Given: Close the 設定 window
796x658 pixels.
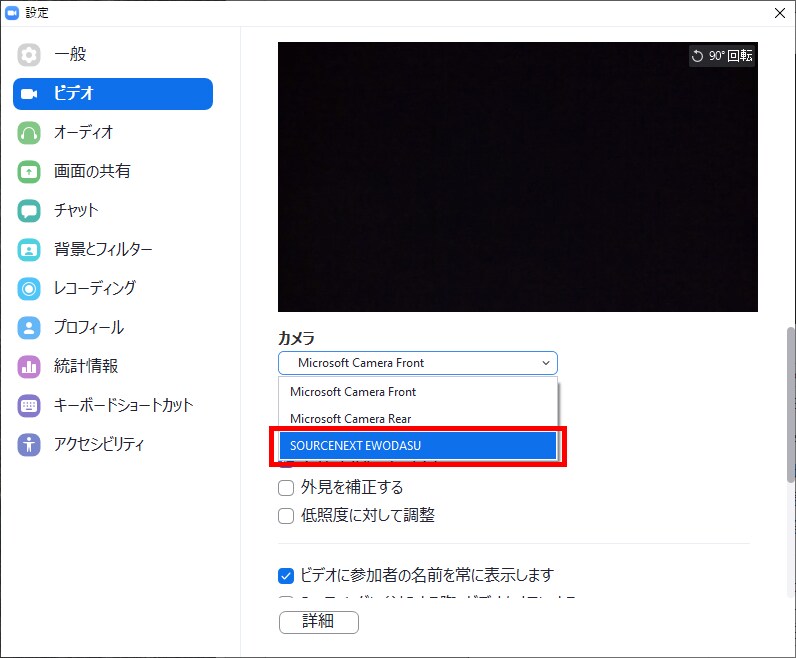Looking at the screenshot, I should pyautogui.click(x=780, y=13).
